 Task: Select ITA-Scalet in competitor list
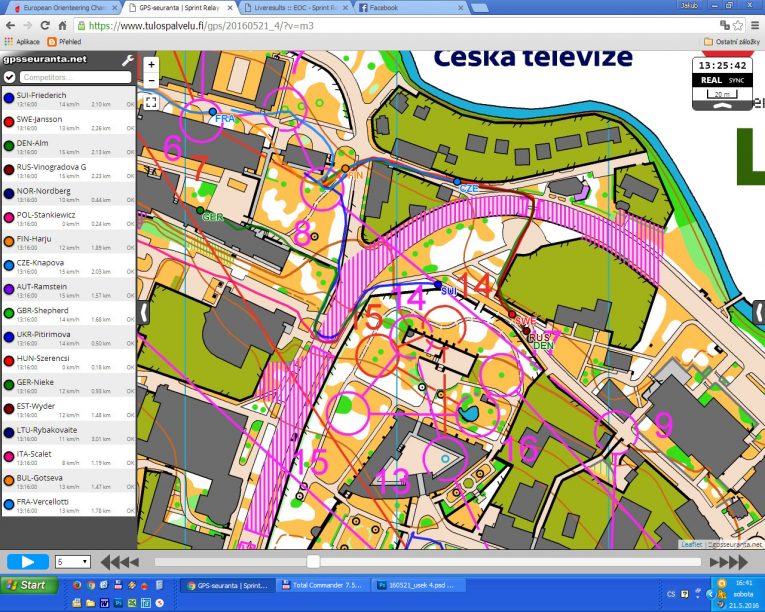click(68, 457)
